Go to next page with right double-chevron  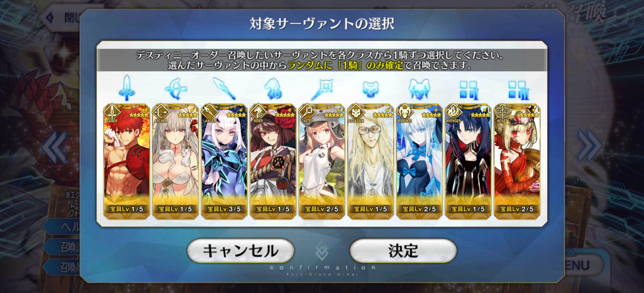(x=590, y=146)
